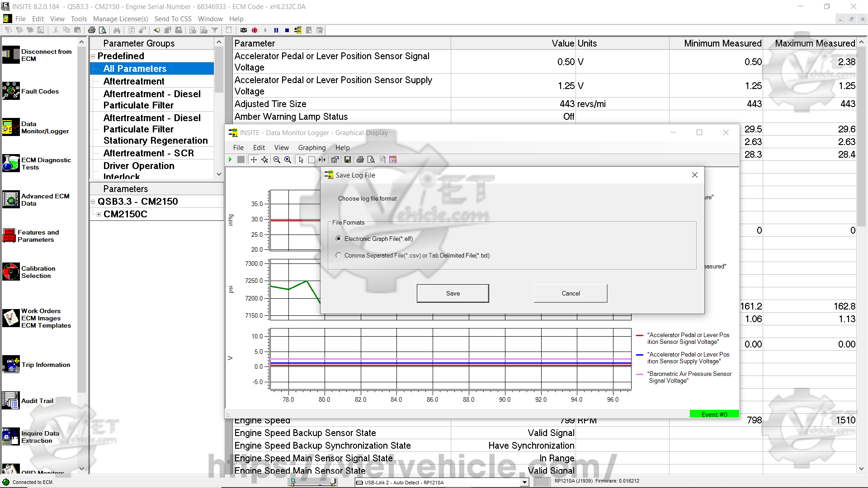Click the Fault Codes sidebar icon
Screen dimensions: 868x488
click(x=11, y=91)
